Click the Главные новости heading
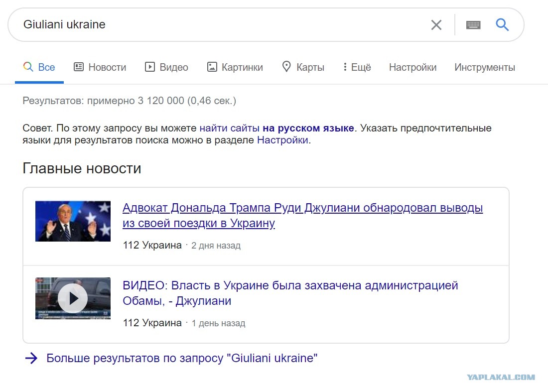The width and height of the screenshot is (548, 392). pos(82,168)
